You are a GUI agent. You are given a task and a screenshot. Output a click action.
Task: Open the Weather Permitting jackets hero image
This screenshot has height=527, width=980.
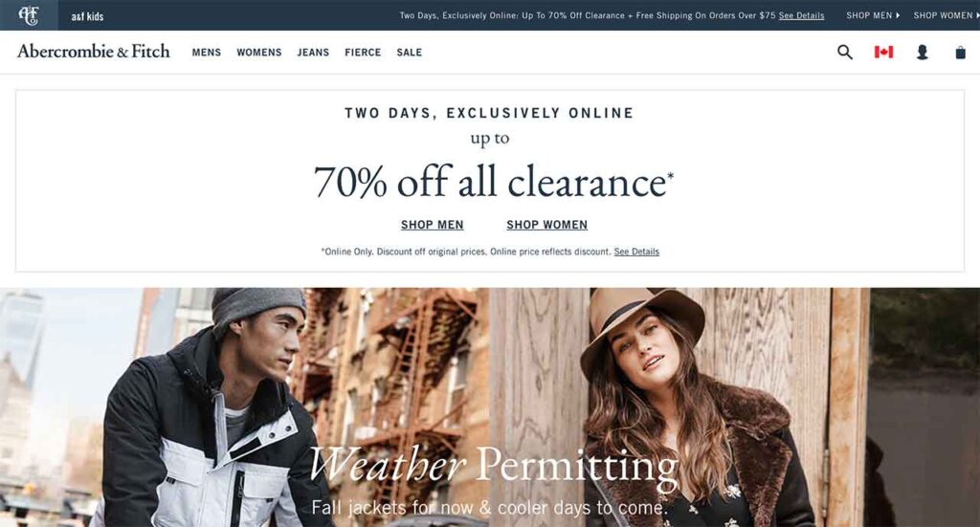[490, 407]
